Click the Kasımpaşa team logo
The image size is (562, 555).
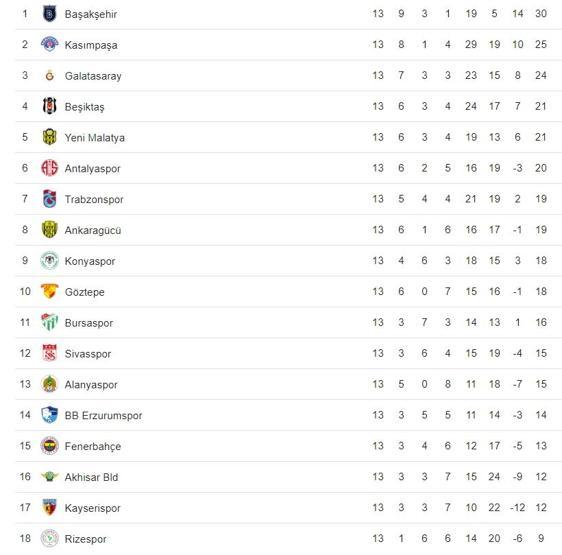(49, 44)
